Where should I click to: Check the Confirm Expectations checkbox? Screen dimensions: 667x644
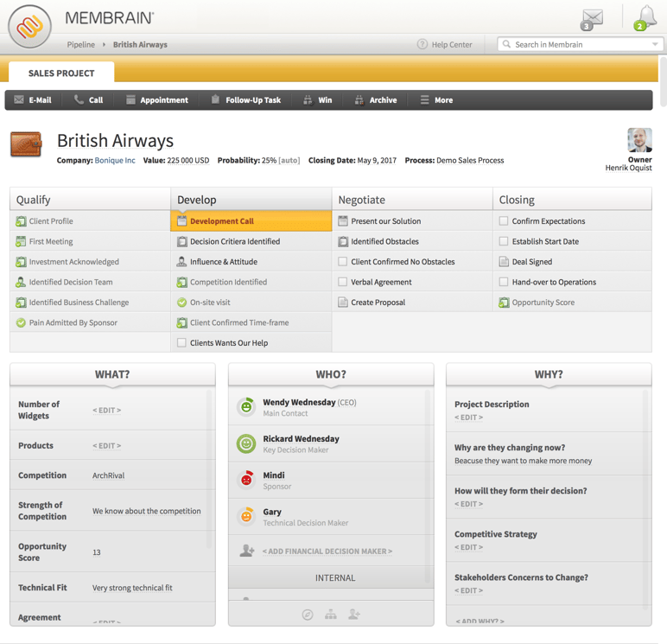tap(504, 221)
